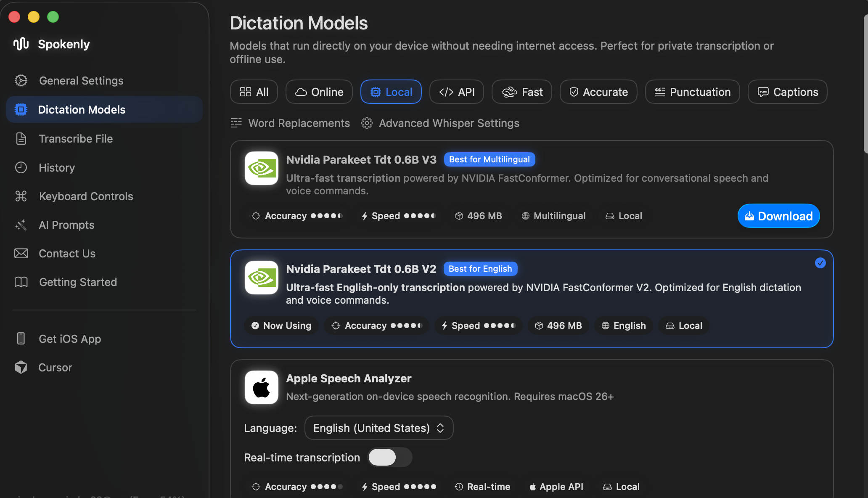Click the Apple API tag
This screenshot has height=498, width=868.
click(556, 487)
